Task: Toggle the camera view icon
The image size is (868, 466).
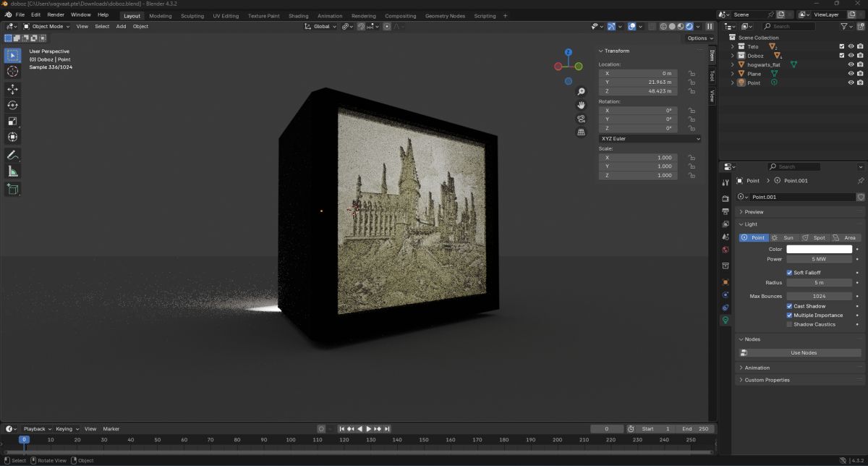Action: pos(581,119)
